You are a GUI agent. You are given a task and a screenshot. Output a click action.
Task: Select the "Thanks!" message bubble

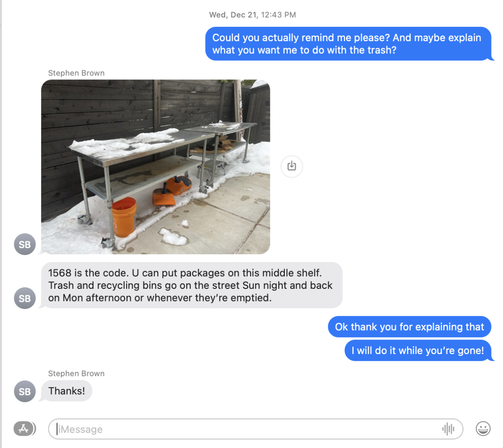(66, 391)
